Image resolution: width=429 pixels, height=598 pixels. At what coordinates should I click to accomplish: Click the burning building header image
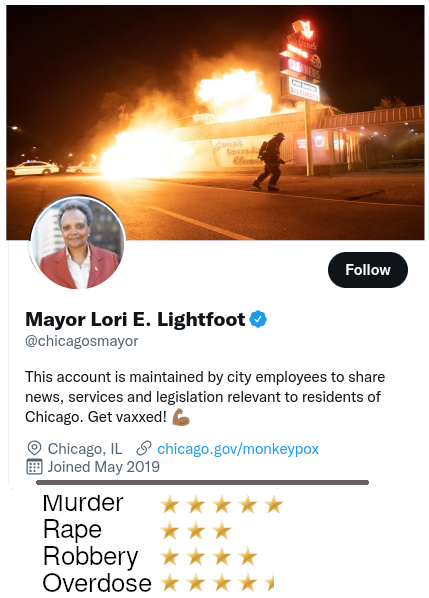point(215,122)
